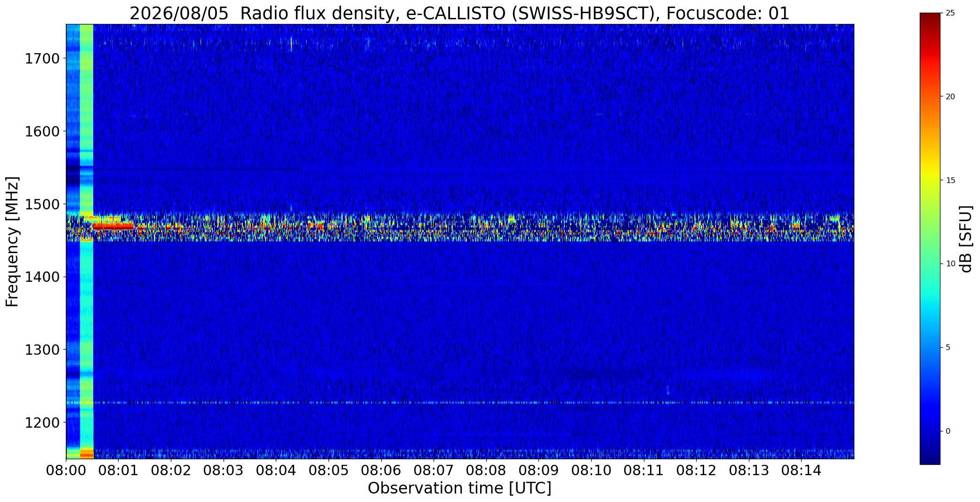The image size is (980, 502).
Task: Click the 08:07 time tick label
Action: (434, 470)
